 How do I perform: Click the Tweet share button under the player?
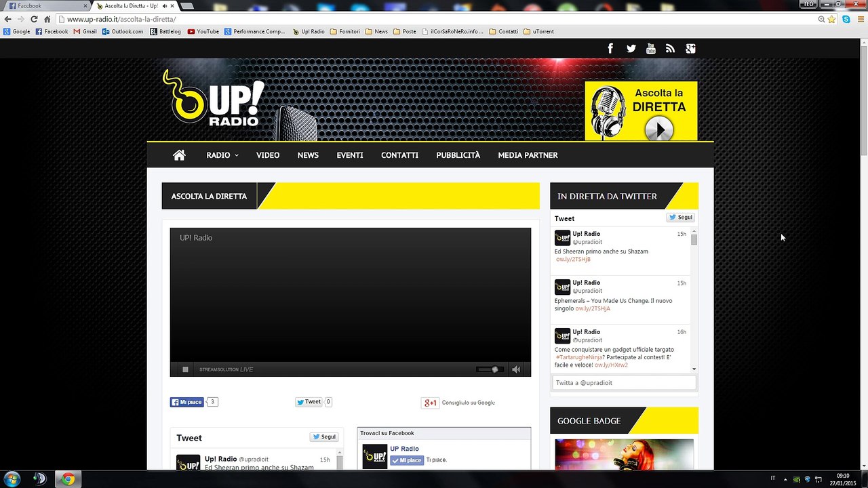[x=309, y=402]
